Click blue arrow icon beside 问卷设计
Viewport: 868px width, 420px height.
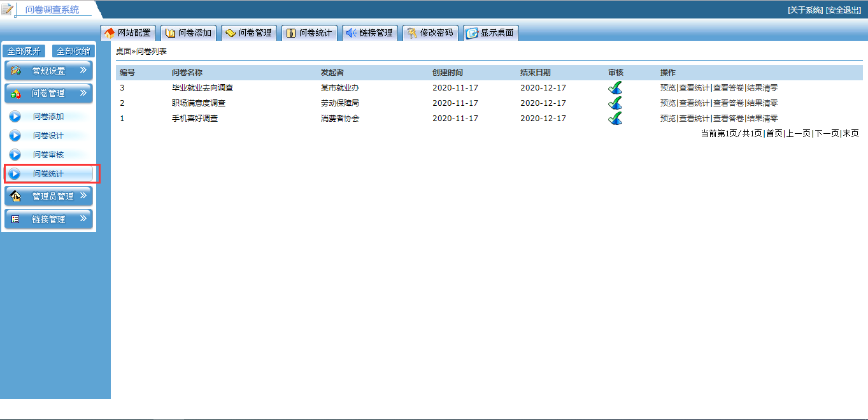point(15,136)
